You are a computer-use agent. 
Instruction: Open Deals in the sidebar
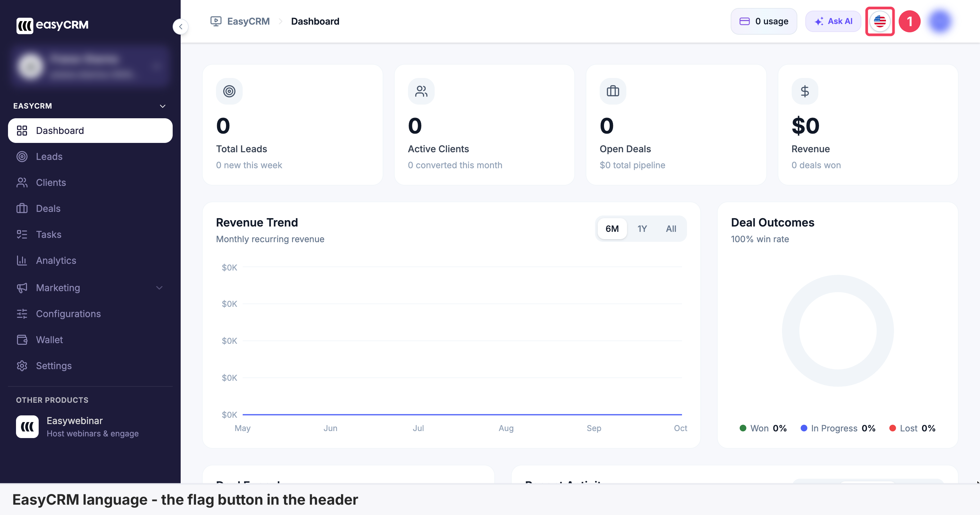(90, 208)
